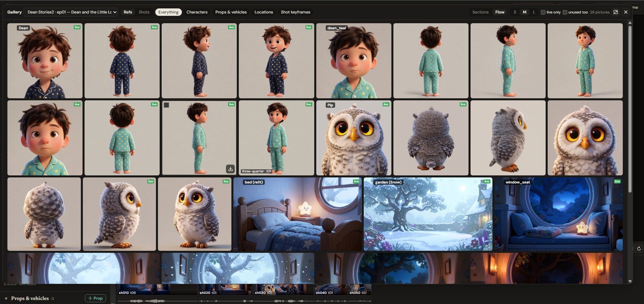
Task: Set thumbnail size to S
Action: pyautogui.click(x=515, y=12)
